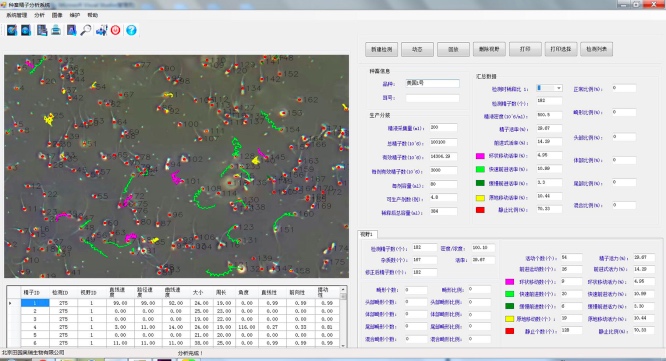
Task: Click the second blue globe-screen toolbar icon
Action: tap(26, 30)
